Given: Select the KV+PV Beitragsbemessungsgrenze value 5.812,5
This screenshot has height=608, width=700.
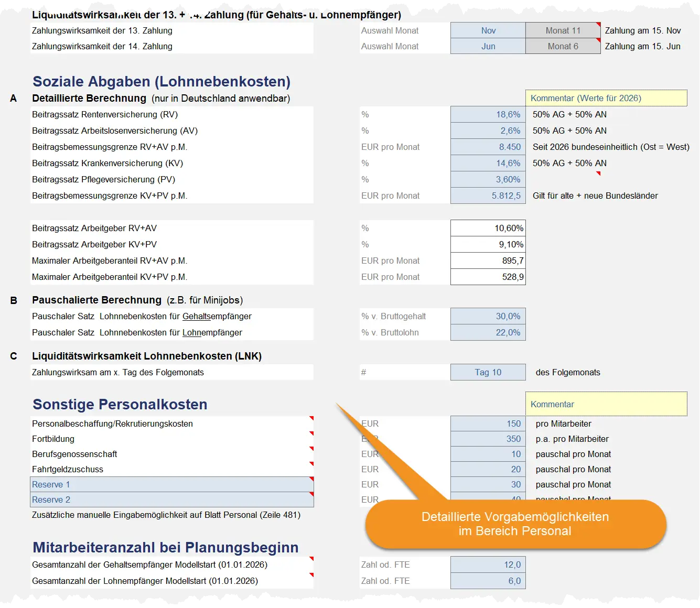Looking at the screenshot, I should pyautogui.click(x=488, y=196).
